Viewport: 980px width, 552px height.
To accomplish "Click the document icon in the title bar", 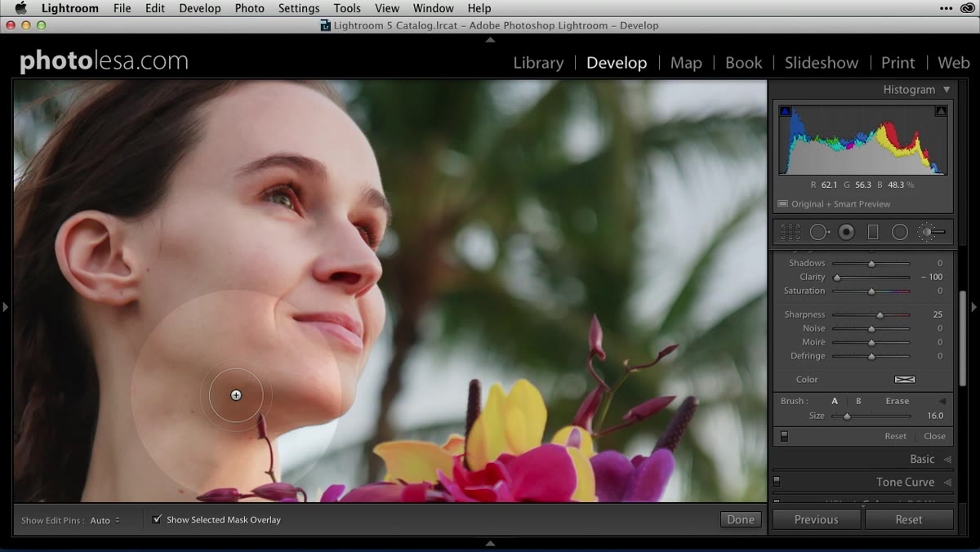I will (326, 25).
